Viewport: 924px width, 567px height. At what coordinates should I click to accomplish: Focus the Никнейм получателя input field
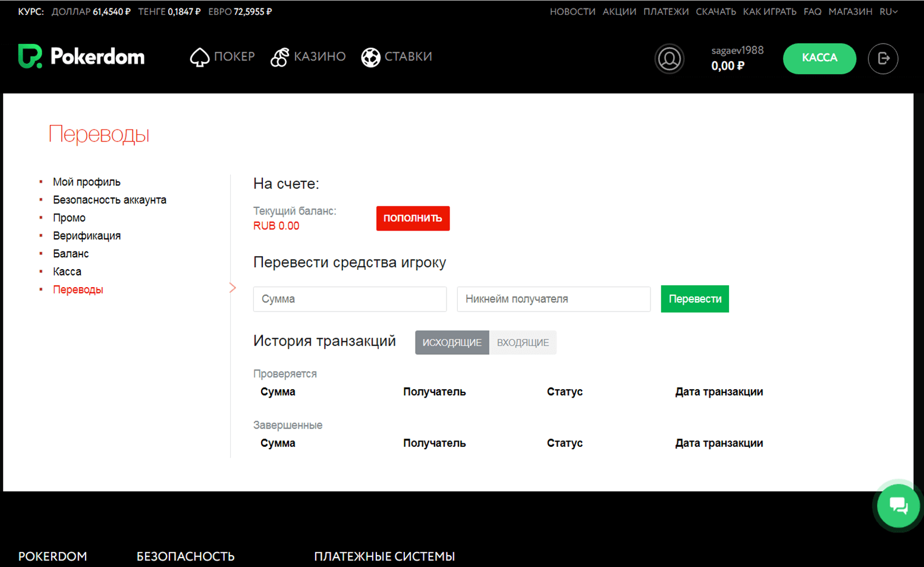coord(554,299)
